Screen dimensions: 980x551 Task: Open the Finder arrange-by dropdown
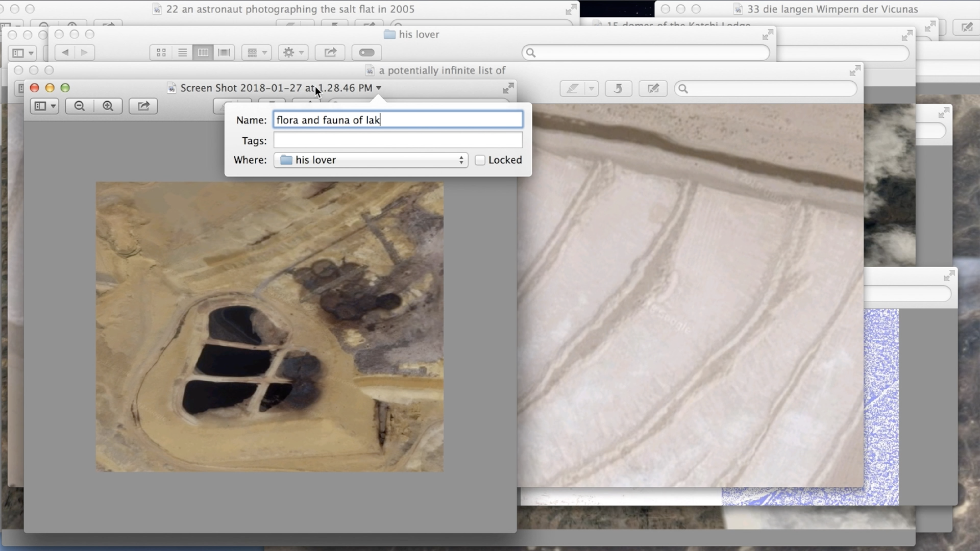pos(256,52)
